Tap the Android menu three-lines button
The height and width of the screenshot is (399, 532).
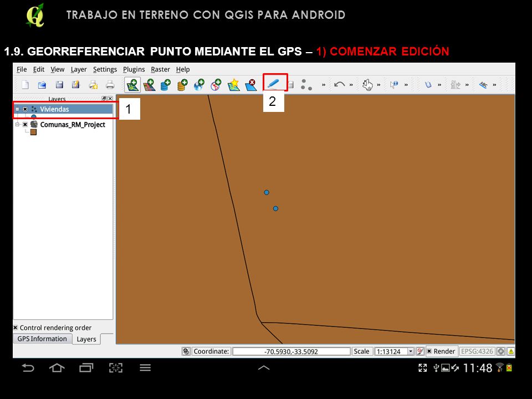click(145, 368)
